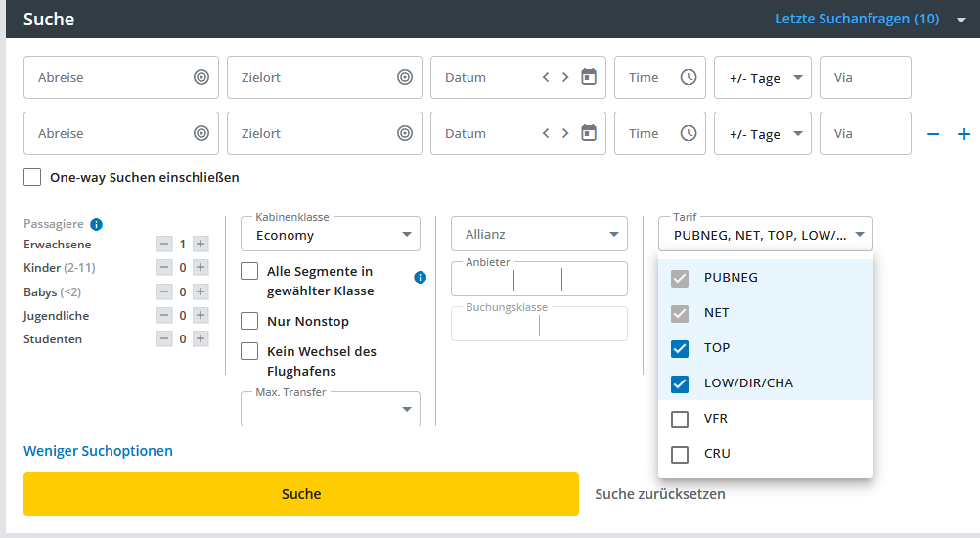Screen dimensions: 980x538
Task: Expand the Allianz dropdown
Action: pyautogui.click(x=539, y=234)
